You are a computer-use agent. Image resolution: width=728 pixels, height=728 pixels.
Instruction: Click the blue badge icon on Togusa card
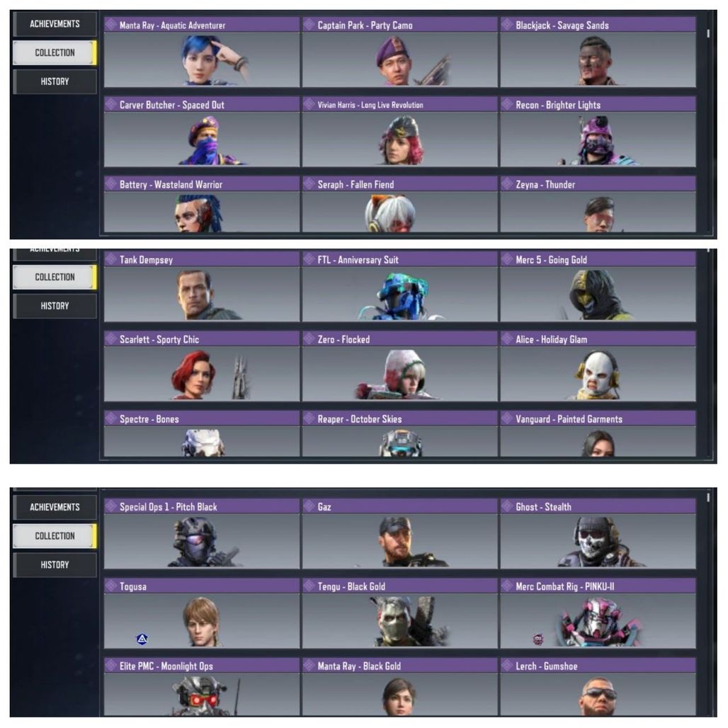tap(142, 639)
